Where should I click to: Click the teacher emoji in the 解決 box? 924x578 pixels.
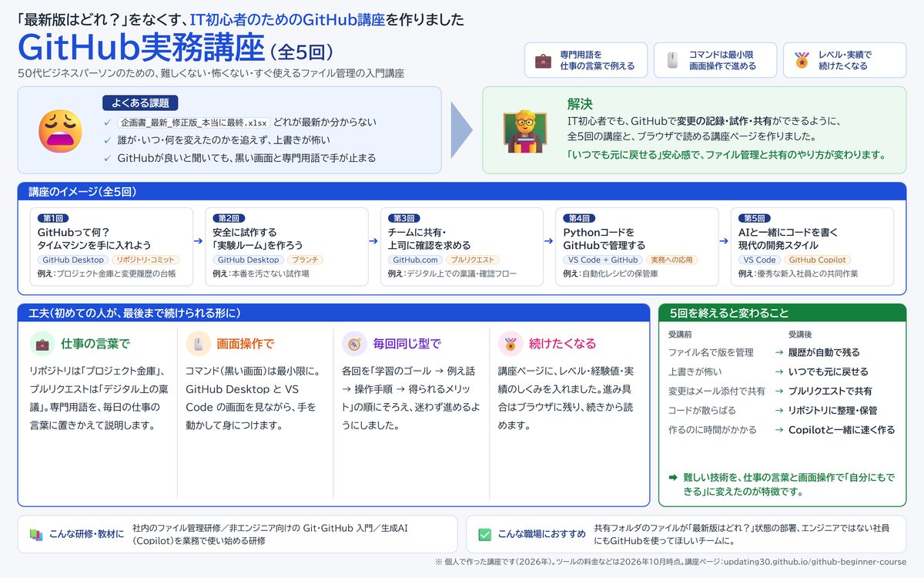pyautogui.click(x=525, y=131)
